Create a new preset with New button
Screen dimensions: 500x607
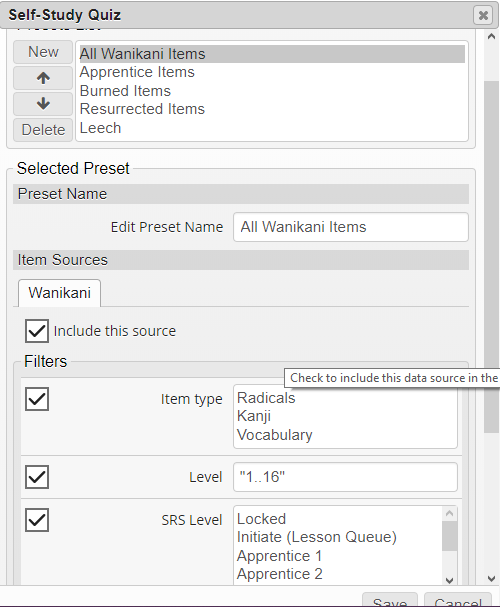(x=43, y=52)
